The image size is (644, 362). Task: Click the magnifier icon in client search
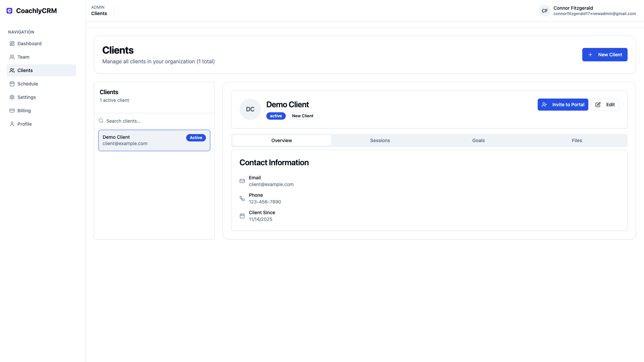pos(101,121)
